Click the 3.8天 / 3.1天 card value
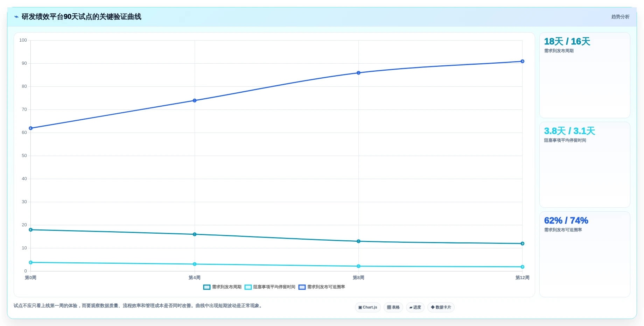644x326 pixels. tap(569, 131)
